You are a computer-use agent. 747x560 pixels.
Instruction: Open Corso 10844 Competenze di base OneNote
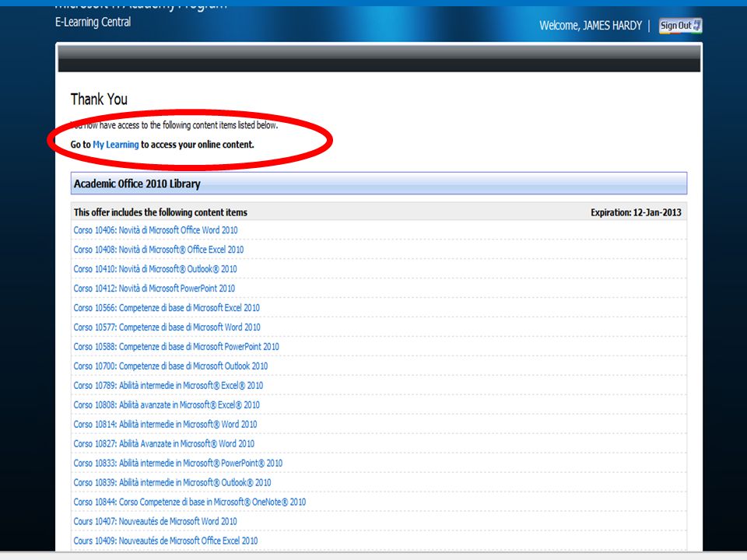pos(190,502)
